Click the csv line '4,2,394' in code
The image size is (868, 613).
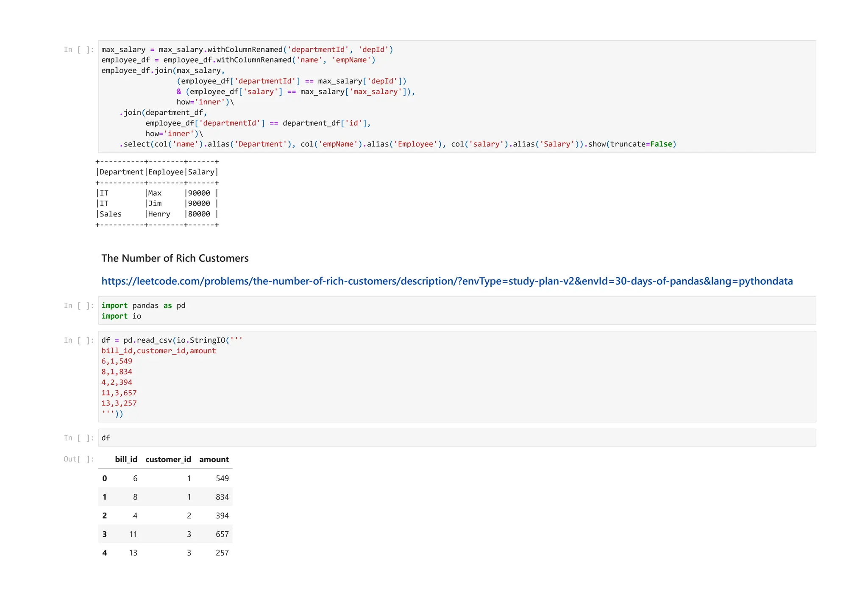coord(117,382)
